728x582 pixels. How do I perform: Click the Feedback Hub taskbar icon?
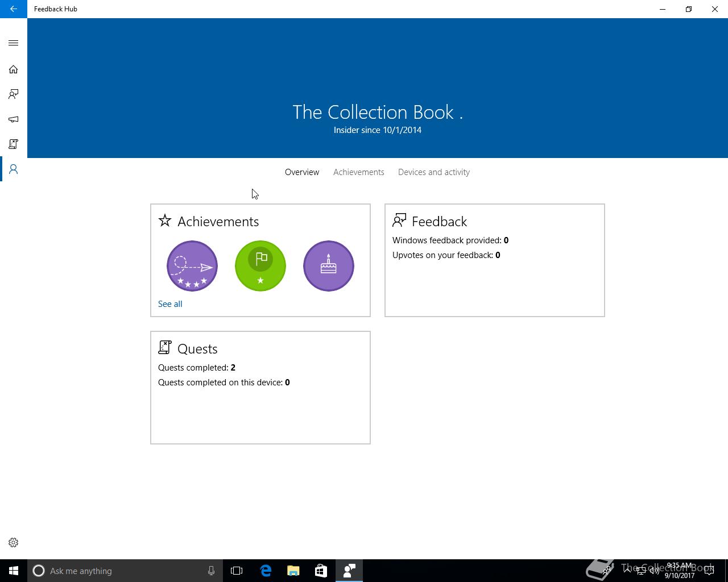[349, 571]
